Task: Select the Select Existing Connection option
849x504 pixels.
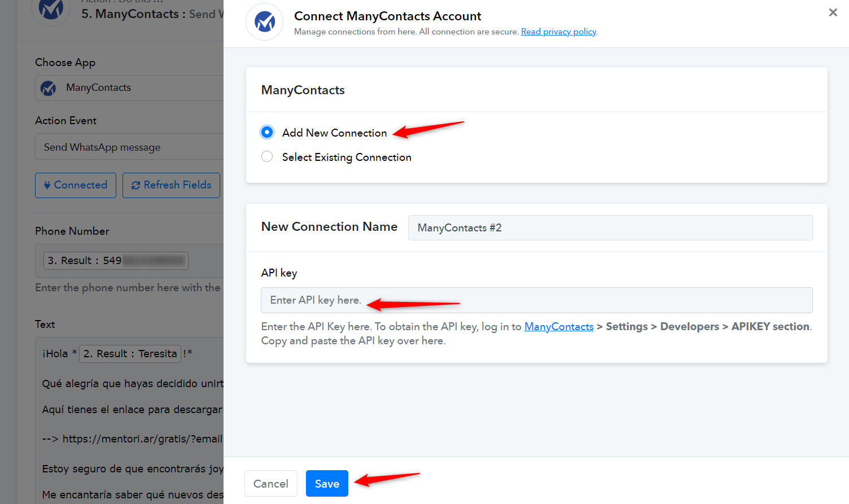Action: (x=267, y=156)
